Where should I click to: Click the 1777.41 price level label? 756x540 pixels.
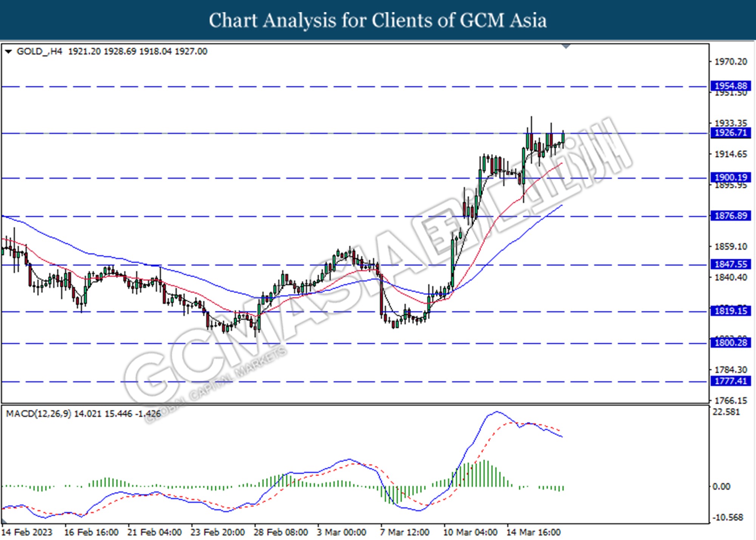point(730,381)
